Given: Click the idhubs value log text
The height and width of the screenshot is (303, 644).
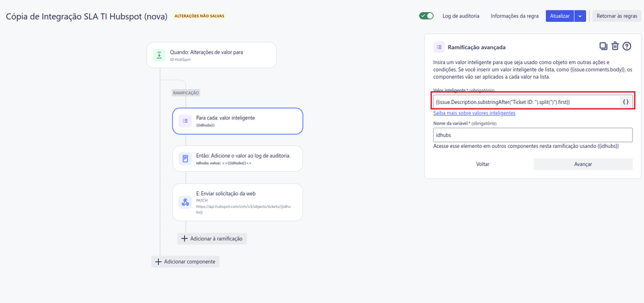Looking at the screenshot, I should point(223,163).
